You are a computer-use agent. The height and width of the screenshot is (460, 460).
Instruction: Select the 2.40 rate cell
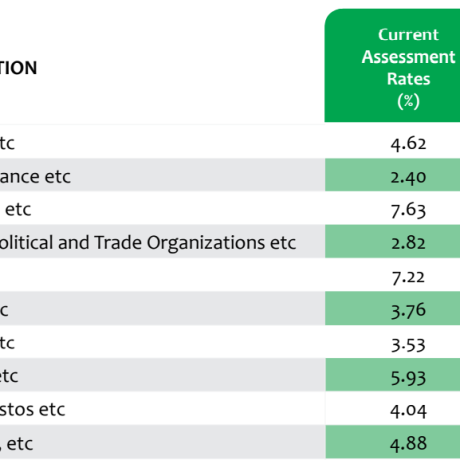392,175
